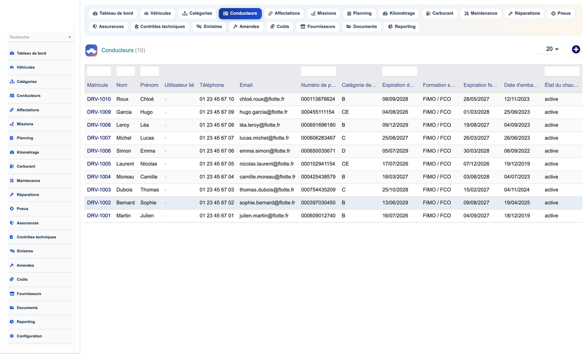Sort by the Email column header
588x364 pixels.
point(246,85)
